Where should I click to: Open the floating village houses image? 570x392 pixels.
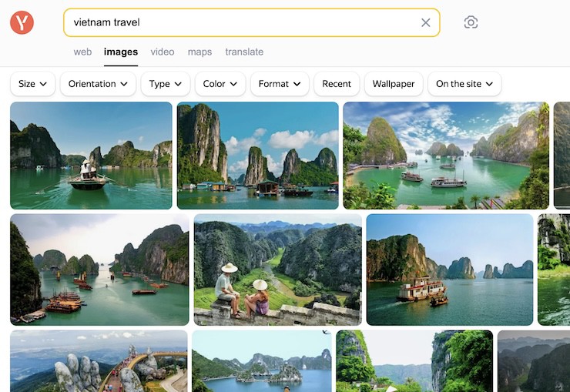257,156
